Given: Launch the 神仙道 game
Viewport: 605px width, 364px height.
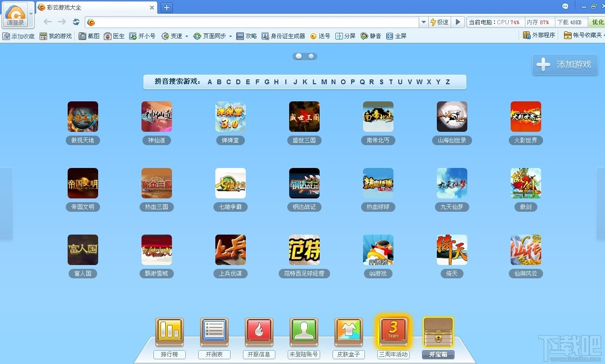Looking at the screenshot, I should click(x=157, y=117).
